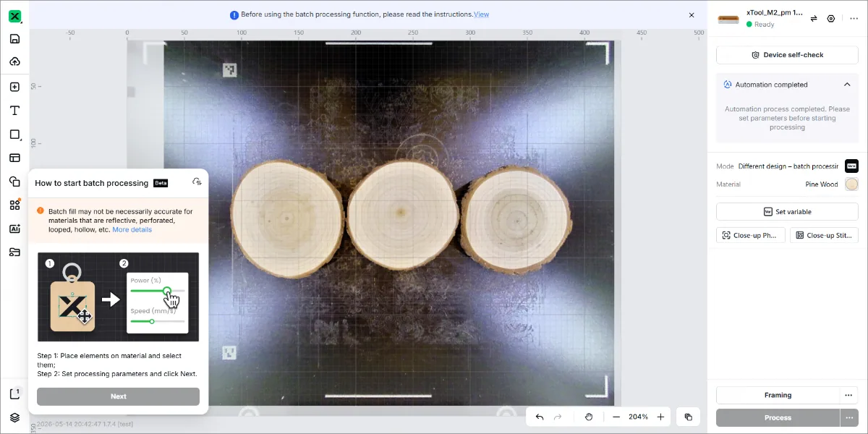Open Framing more options menu
The width and height of the screenshot is (868, 434).
click(x=849, y=395)
